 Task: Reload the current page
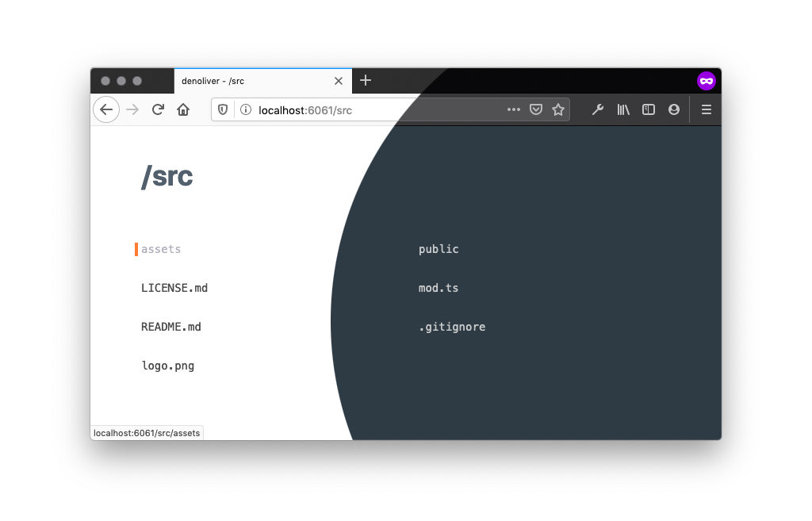coord(158,109)
